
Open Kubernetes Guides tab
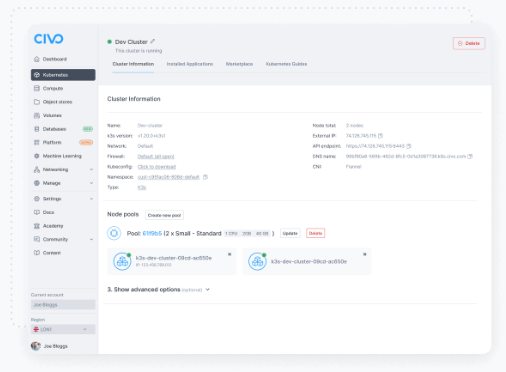[x=286, y=64]
